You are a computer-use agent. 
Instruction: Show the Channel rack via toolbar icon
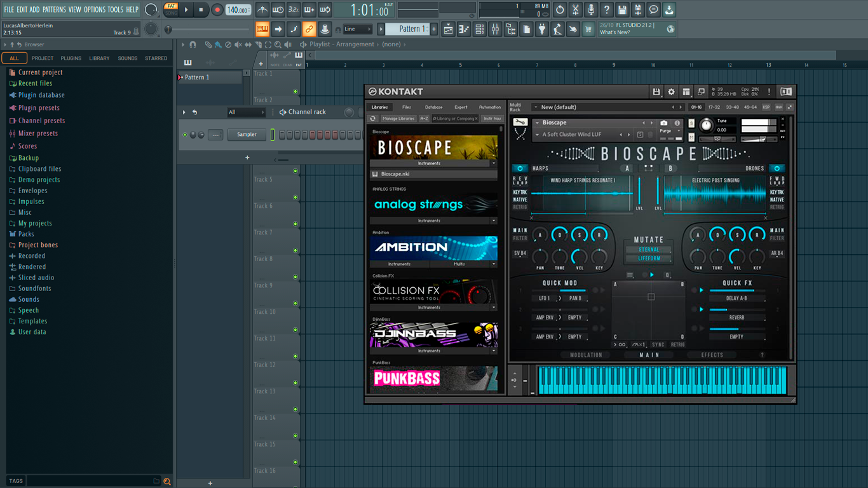[480, 29]
